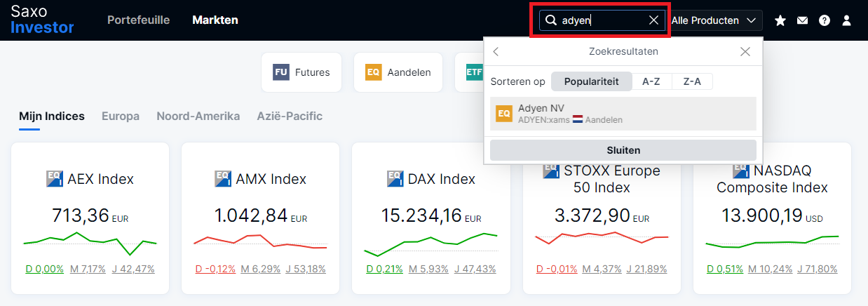Close the Zoekresultaten panel with X

point(745,51)
